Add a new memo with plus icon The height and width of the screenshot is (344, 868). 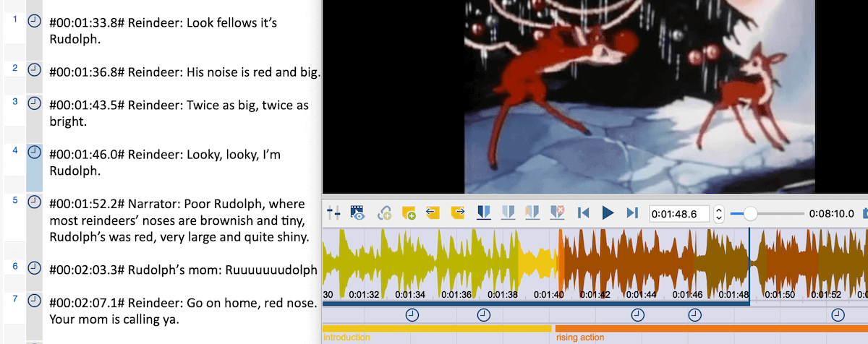pos(409,212)
